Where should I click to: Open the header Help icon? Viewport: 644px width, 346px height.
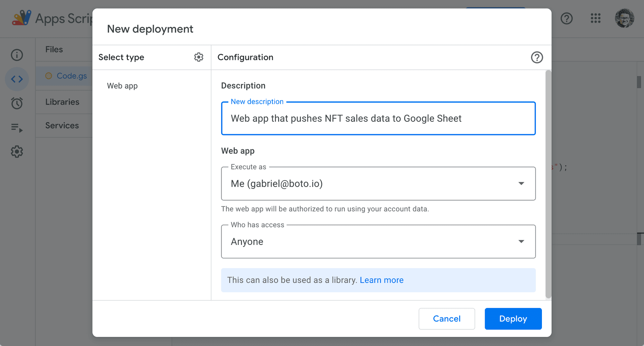[x=566, y=18]
